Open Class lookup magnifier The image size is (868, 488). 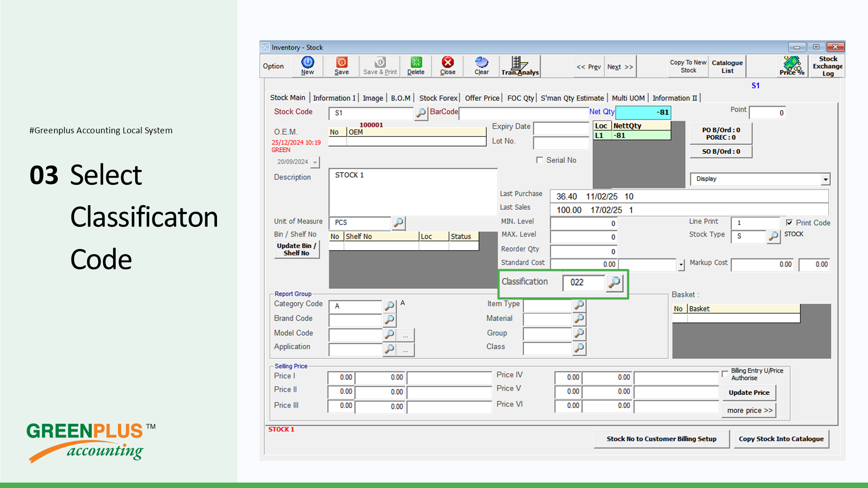click(579, 348)
